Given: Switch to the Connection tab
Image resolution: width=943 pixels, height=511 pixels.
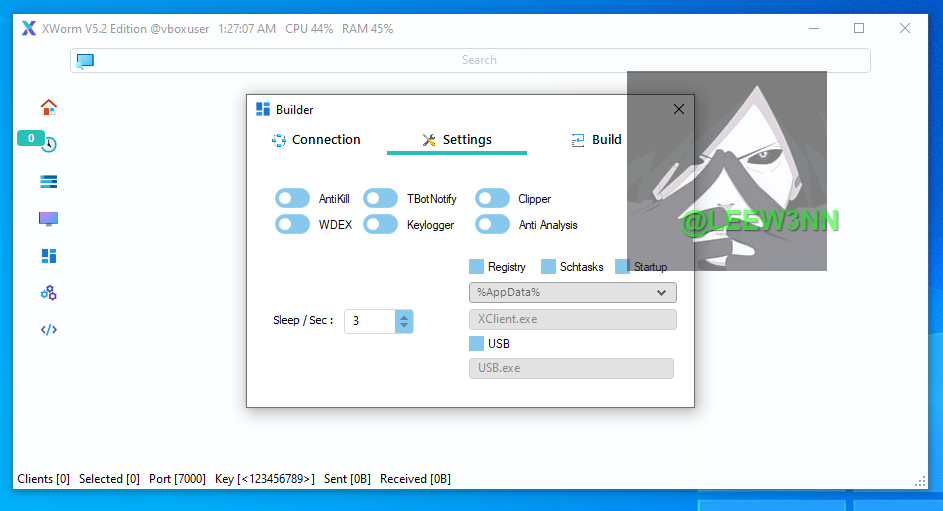Looking at the screenshot, I should (x=316, y=140).
